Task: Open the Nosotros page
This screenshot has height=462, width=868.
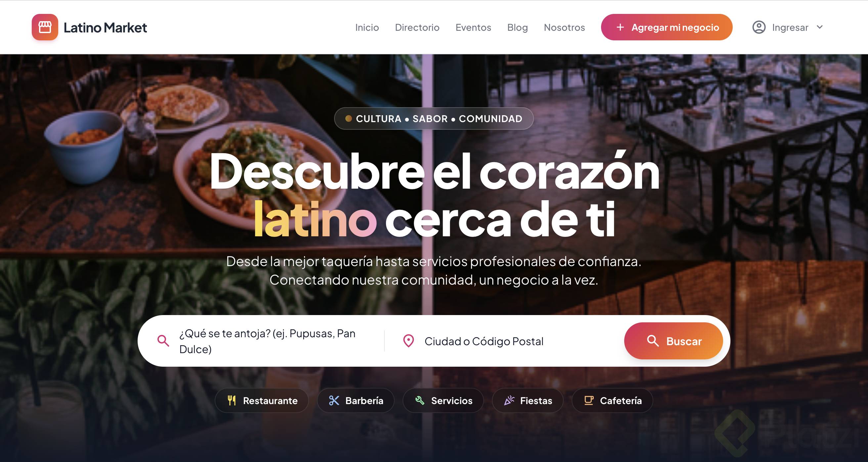Action: pos(564,27)
